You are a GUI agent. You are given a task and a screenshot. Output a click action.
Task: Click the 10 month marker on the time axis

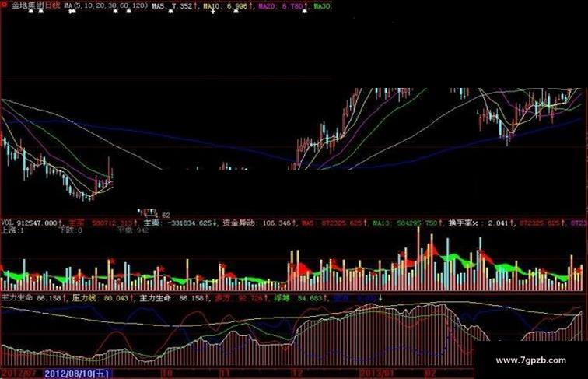pyautogui.click(x=167, y=374)
